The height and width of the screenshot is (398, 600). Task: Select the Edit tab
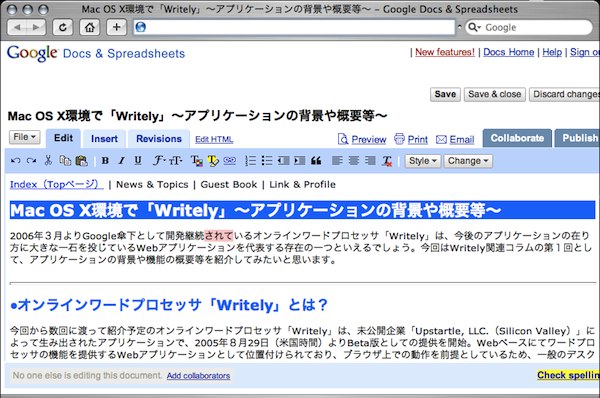coord(63,138)
